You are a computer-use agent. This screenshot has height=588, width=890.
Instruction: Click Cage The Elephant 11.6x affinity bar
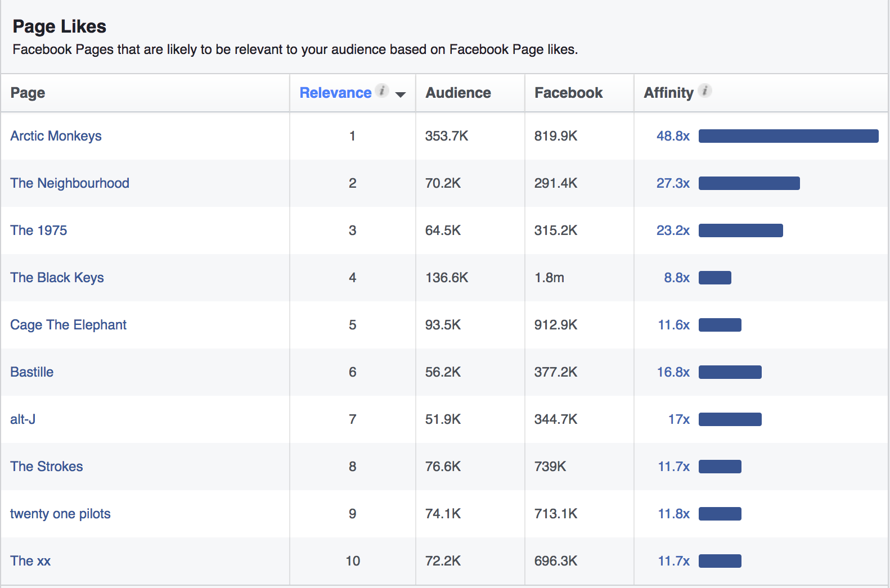tap(720, 325)
